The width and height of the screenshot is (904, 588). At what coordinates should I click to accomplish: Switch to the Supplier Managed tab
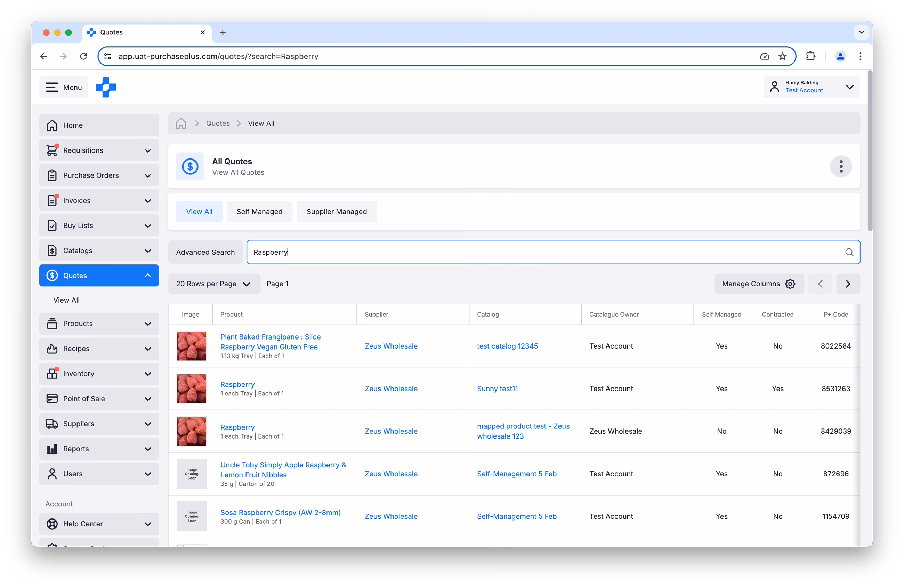pyautogui.click(x=337, y=211)
